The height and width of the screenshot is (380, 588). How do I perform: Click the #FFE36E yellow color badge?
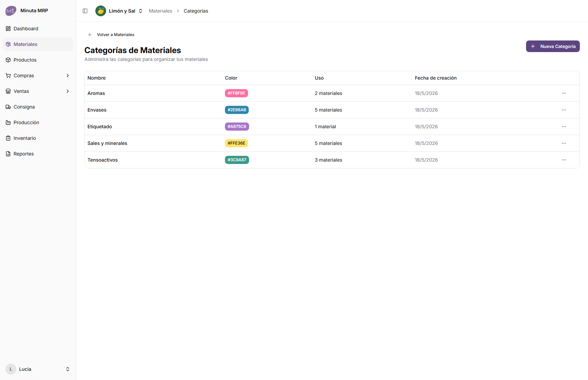pyautogui.click(x=236, y=143)
